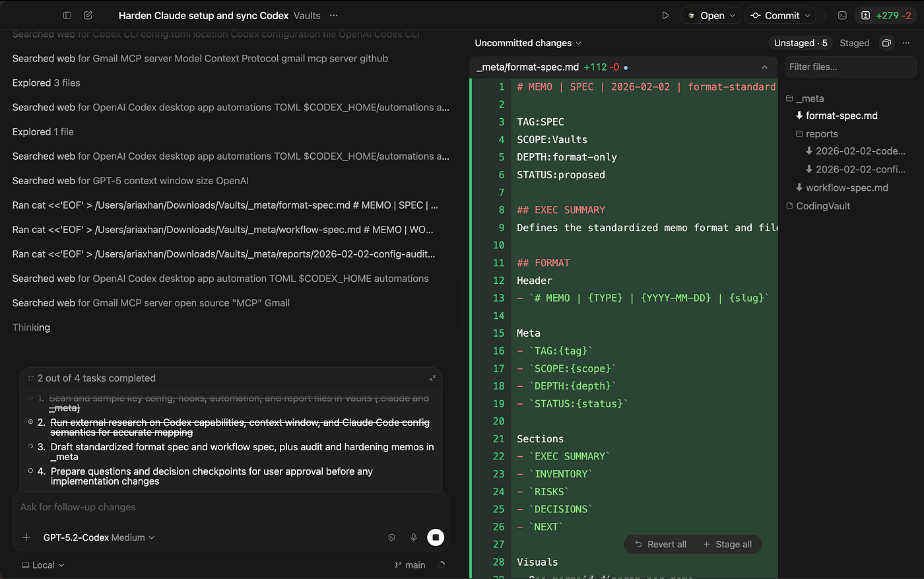Collapse the format-spec.md diff chevron
The width and height of the screenshot is (924, 579).
pyautogui.click(x=764, y=67)
